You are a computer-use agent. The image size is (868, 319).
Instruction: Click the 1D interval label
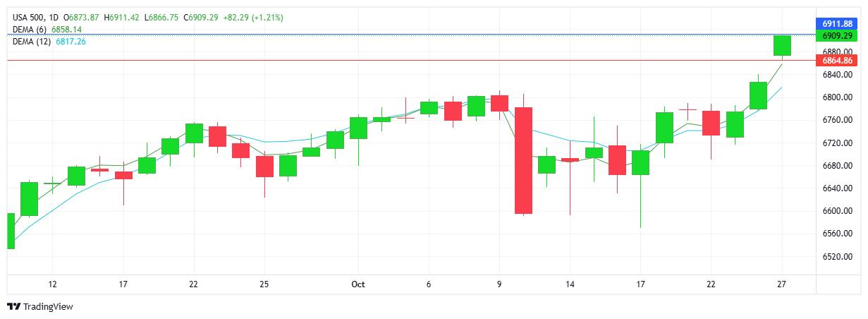[x=53, y=17]
